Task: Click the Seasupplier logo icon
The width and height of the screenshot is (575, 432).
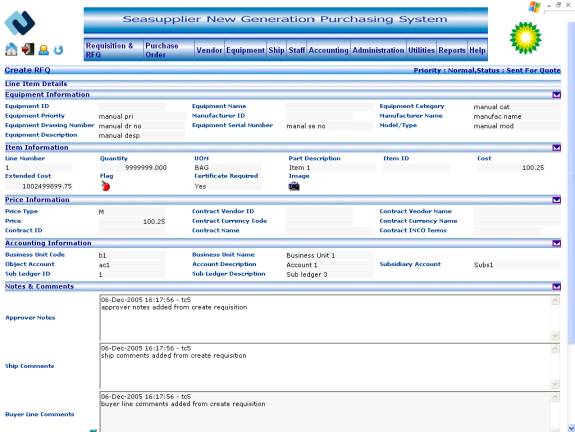Action: [19, 23]
